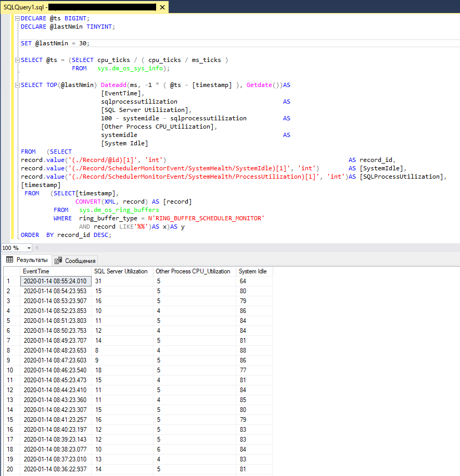Click SQL Server Utilization value 31
Viewport: 460px width, 476px height.
[122, 281]
